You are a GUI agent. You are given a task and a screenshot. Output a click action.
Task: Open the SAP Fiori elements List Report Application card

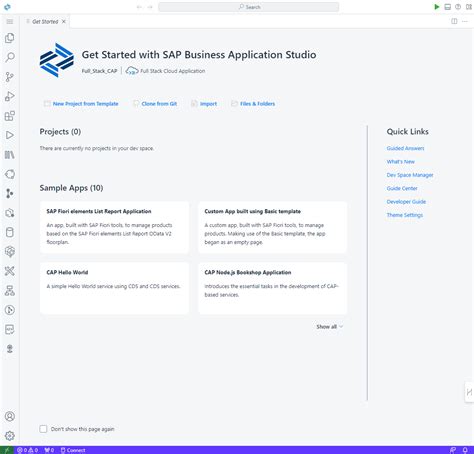point(114,227)
